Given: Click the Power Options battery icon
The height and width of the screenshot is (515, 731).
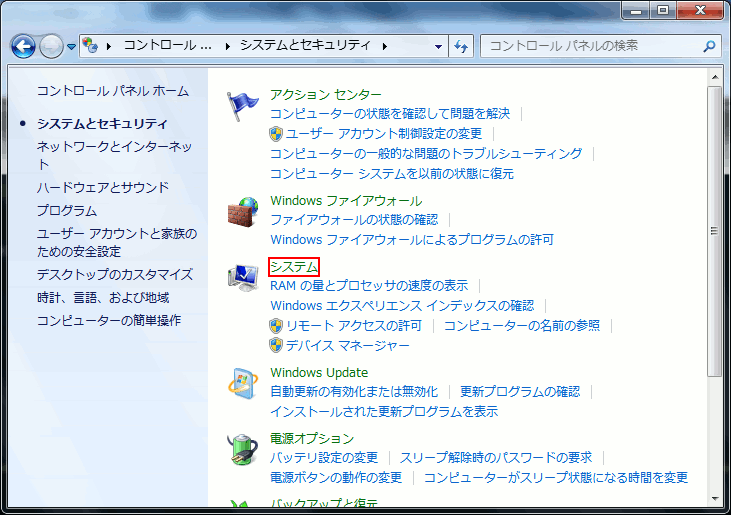Looking at the screenshot, I should point(243,450).
